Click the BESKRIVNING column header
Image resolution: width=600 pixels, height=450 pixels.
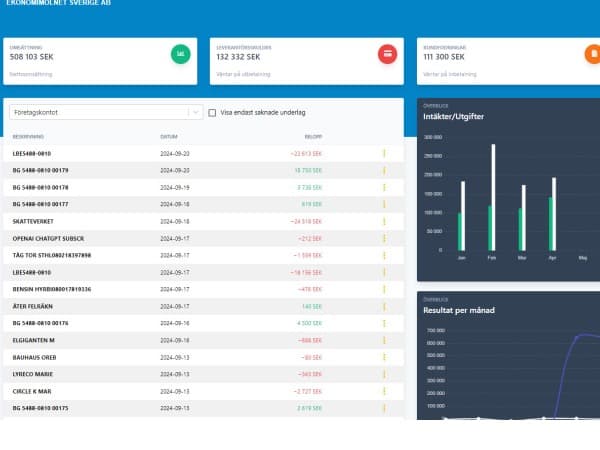click(x=28, y=137)
